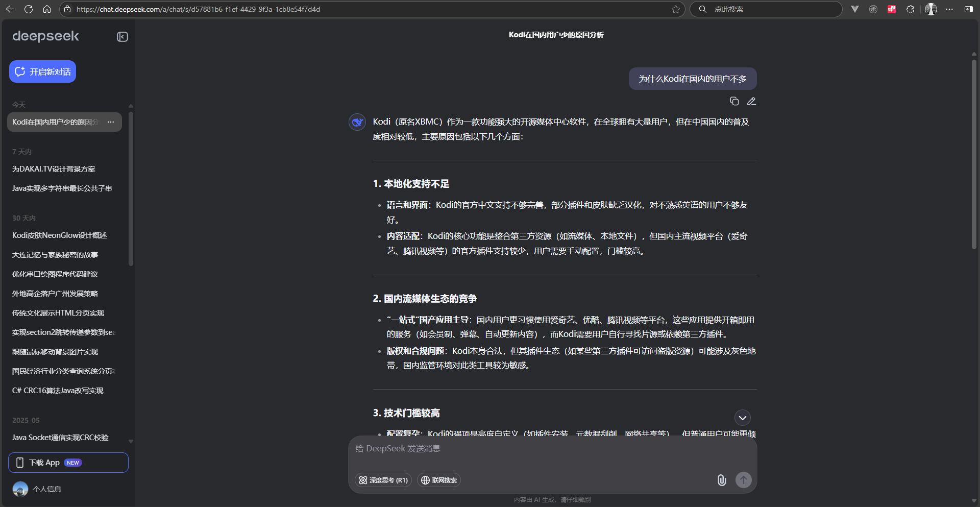Copy the user message text

tap(734, 101)
